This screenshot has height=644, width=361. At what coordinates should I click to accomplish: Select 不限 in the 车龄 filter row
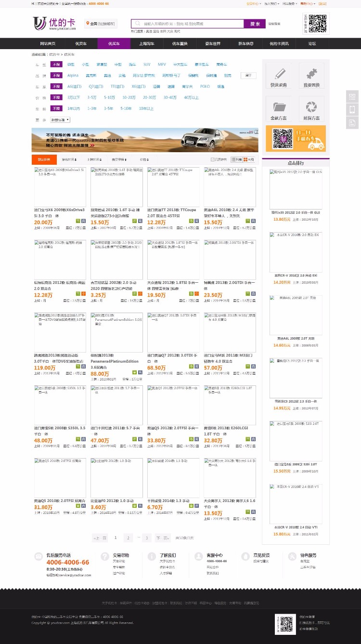pos(57,108)
